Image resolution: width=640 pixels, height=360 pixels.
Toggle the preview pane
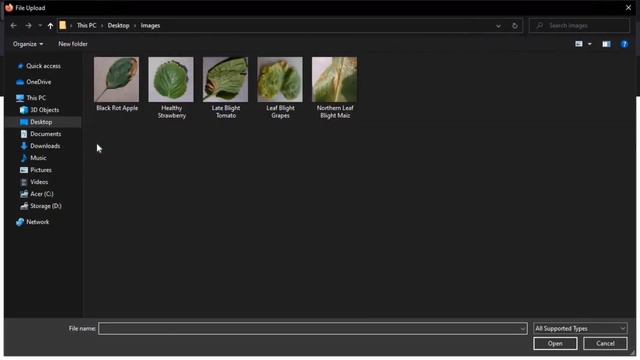pyautogui.click(x=606, y=44)
